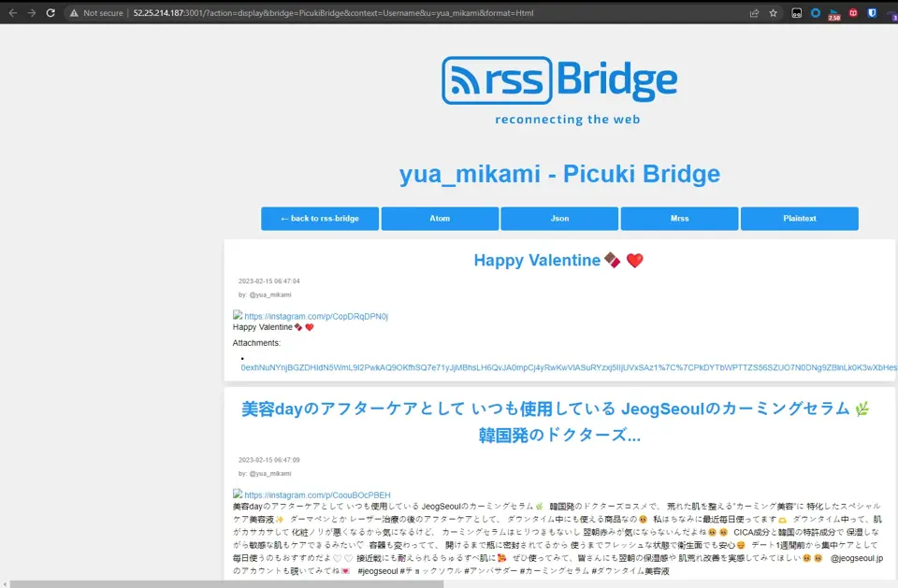Viewport: 898px width, 588px height.
Task: Open the extension with the 2.50 badge
Action: [834, 14]
